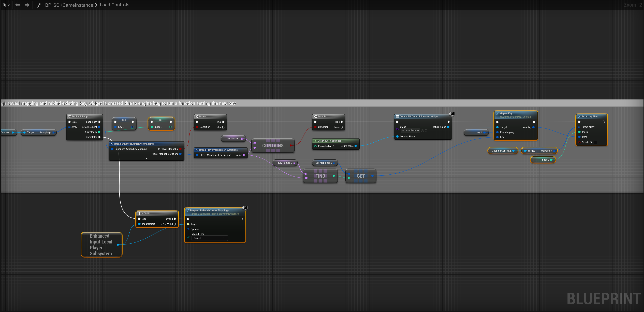644x312 pixels.
Task: Click the comment box header text
Action: pyautogui.click(x=119, y=103)
